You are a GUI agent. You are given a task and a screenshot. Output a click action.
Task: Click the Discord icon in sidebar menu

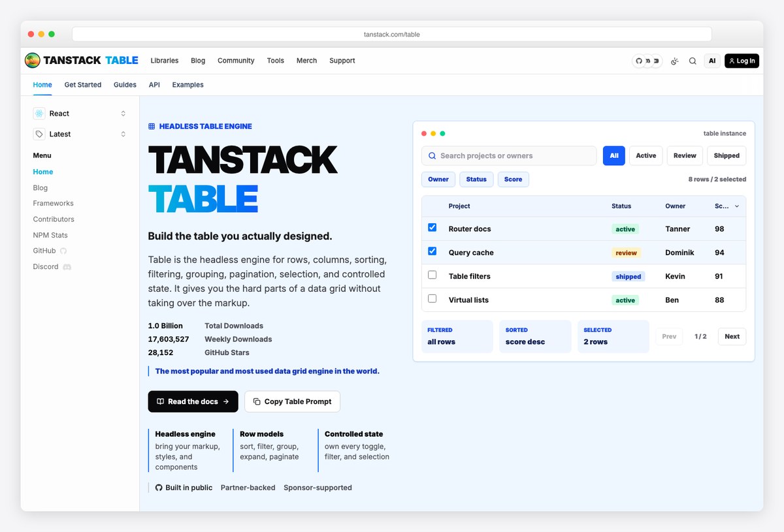[67, 267]
